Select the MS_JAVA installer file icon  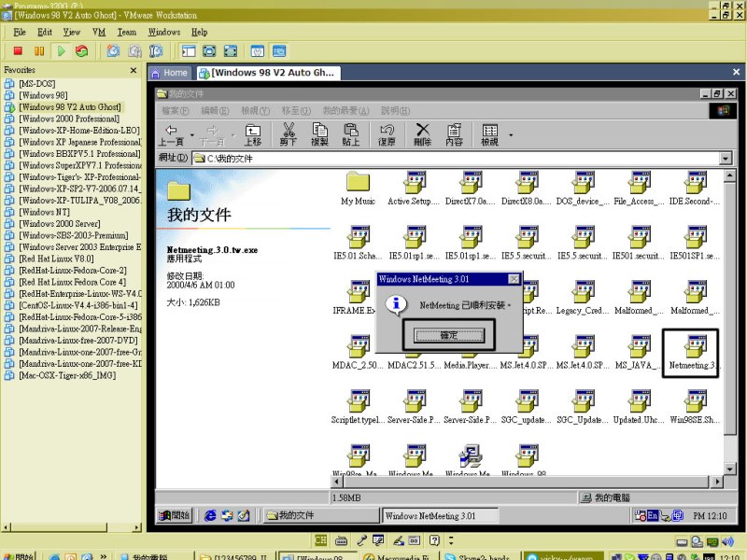click(x=639, y=353)
